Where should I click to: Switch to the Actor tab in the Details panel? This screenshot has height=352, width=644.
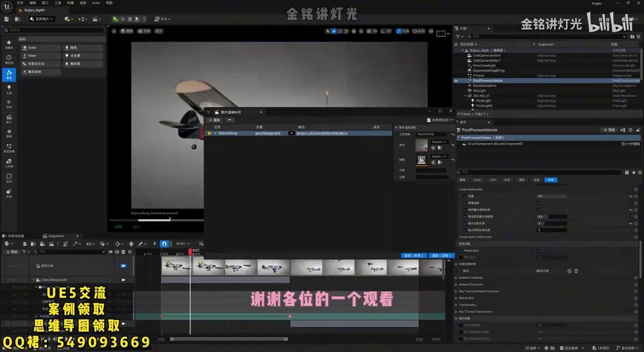tap(477, 180)
